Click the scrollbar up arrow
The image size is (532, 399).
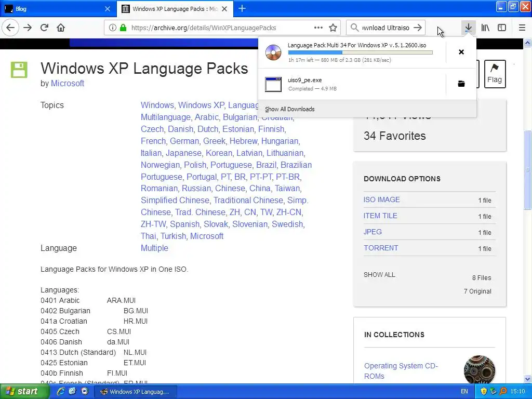pos(528,43)
